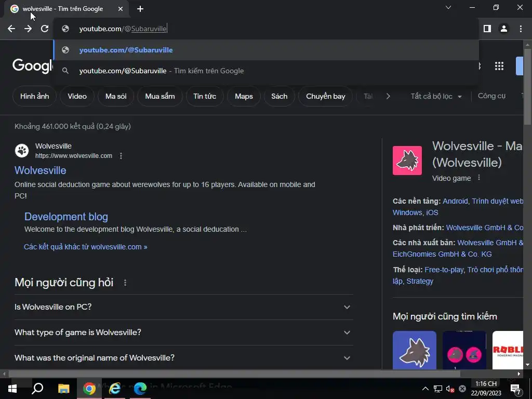Click the muted volume tray icon
532x399 pixels.
[x=450, y=389]
